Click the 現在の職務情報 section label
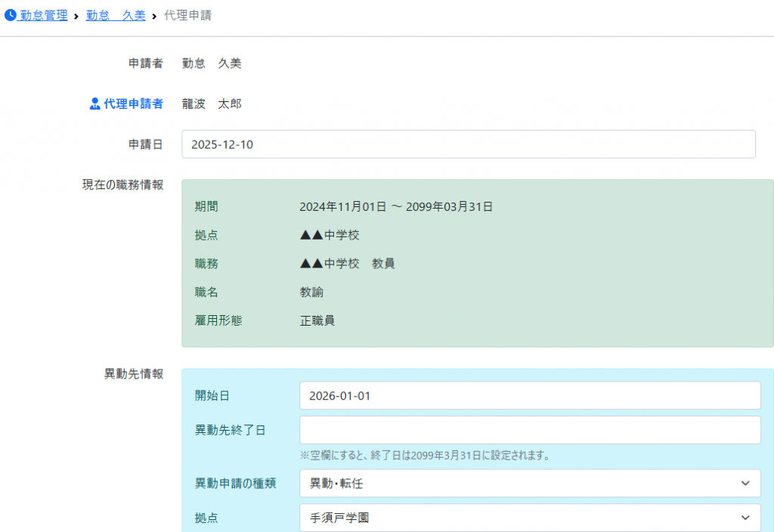 [122, 184]
